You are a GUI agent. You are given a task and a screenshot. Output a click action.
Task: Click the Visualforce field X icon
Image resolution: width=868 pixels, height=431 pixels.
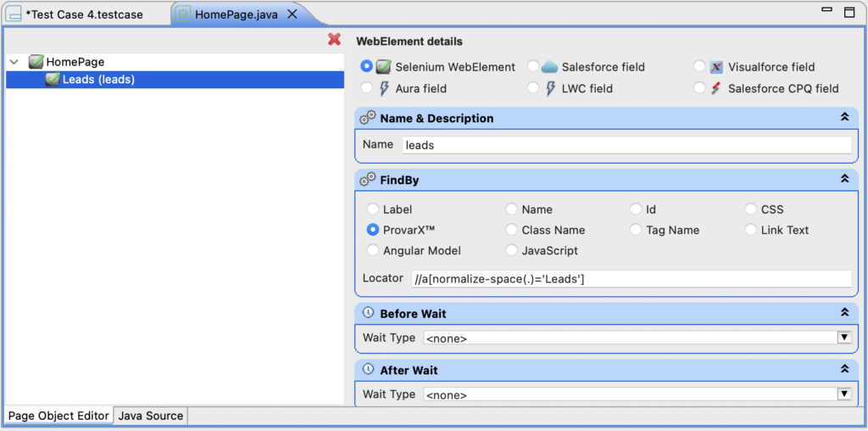(x=716, y=67)
